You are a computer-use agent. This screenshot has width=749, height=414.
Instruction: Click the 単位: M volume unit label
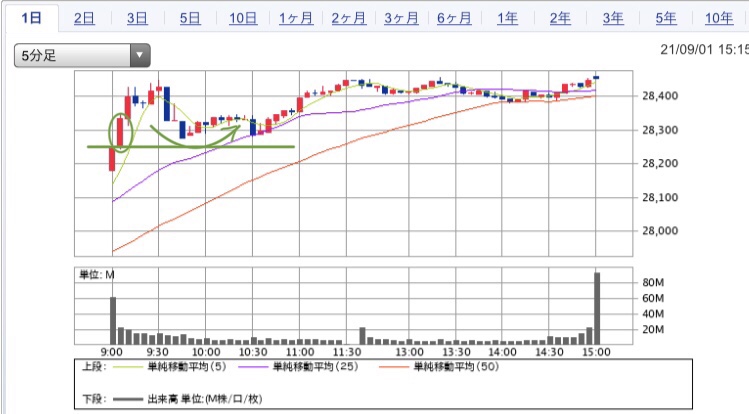(x=96, y=275)
